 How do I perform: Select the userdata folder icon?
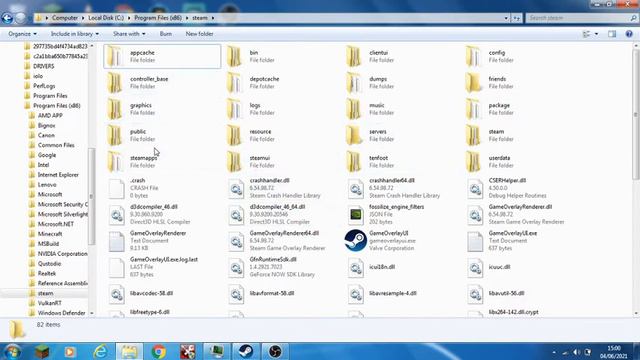pyautogui.click(x=474, y=162)
